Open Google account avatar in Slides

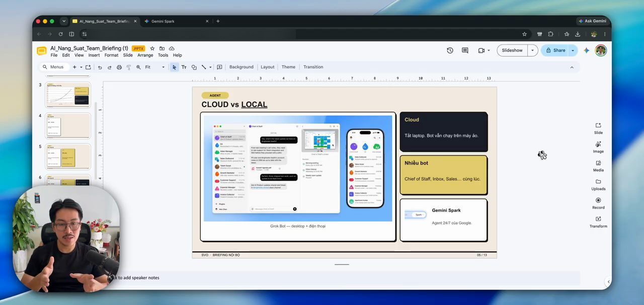coord(601,50)
